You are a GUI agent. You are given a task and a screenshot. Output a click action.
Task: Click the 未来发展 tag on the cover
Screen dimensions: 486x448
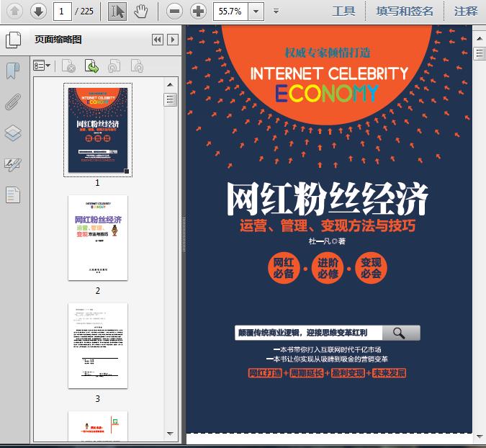click(x=390, y=373)
